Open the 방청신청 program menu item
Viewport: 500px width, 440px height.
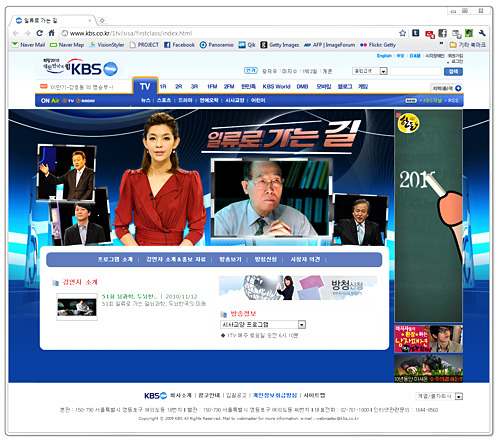coord(266,259)
